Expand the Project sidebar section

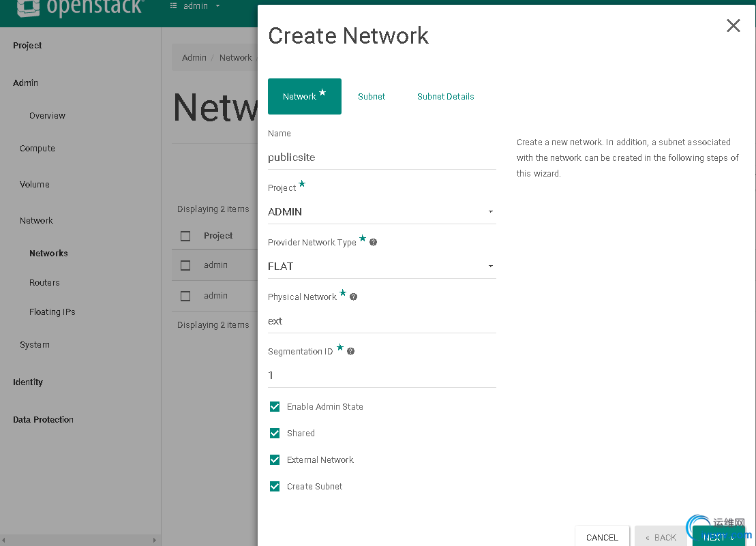(27, 45)
